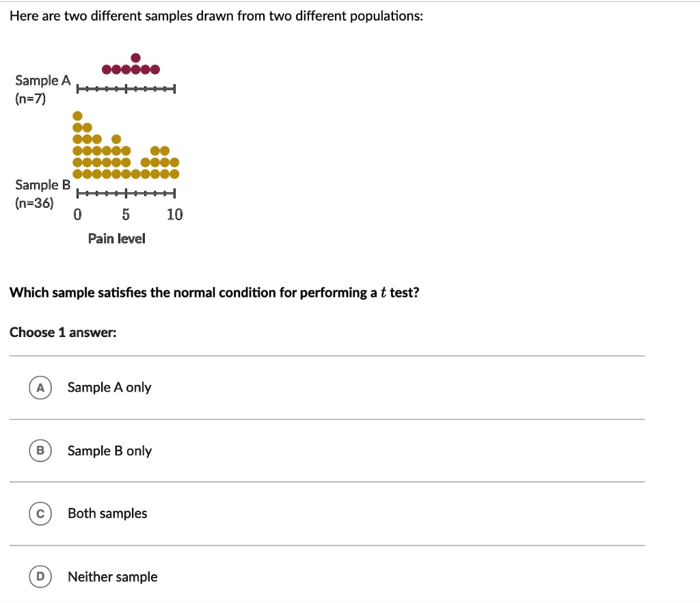Screen dimensions: 700x603
Task: Select radio option D circle
Action: [40, 576]
